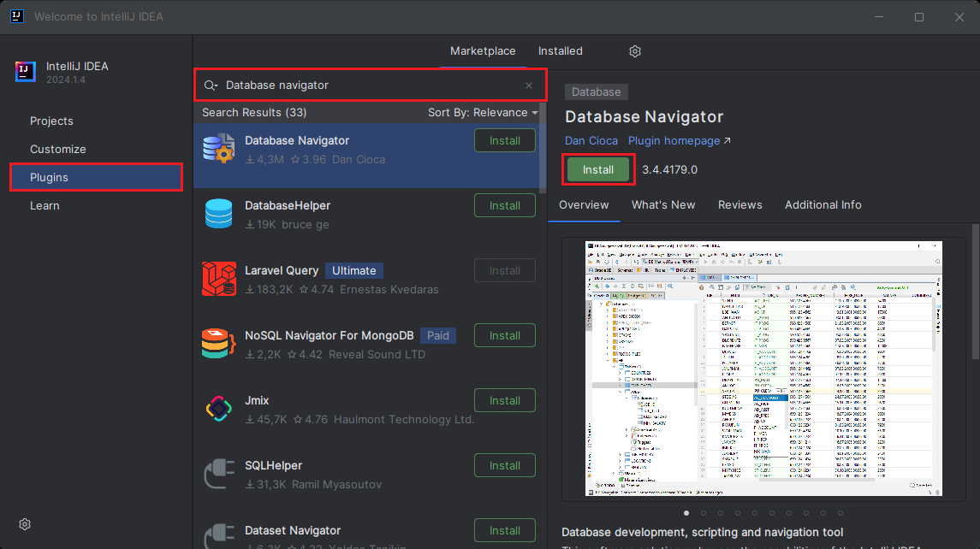Click the plugins settings gear next to Installed
This screenshot has width=980, height=549.
(634, 51)
